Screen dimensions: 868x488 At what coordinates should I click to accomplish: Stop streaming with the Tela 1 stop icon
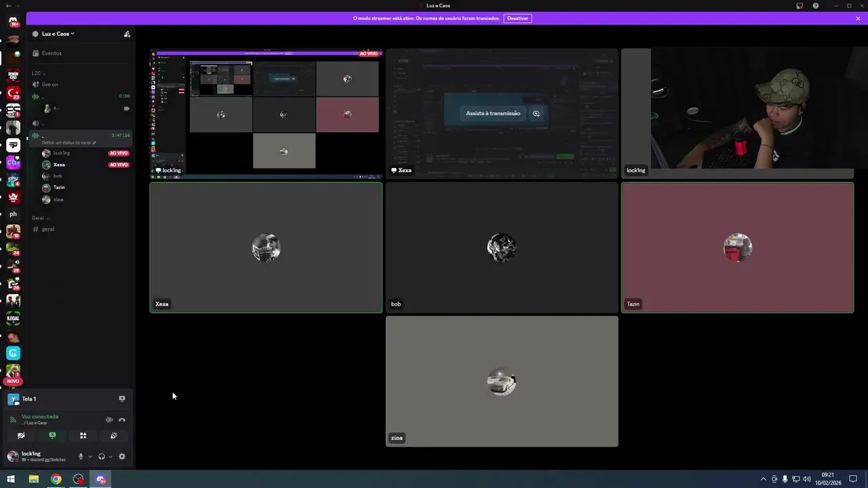pyautogui.click(x=122, y=399)
